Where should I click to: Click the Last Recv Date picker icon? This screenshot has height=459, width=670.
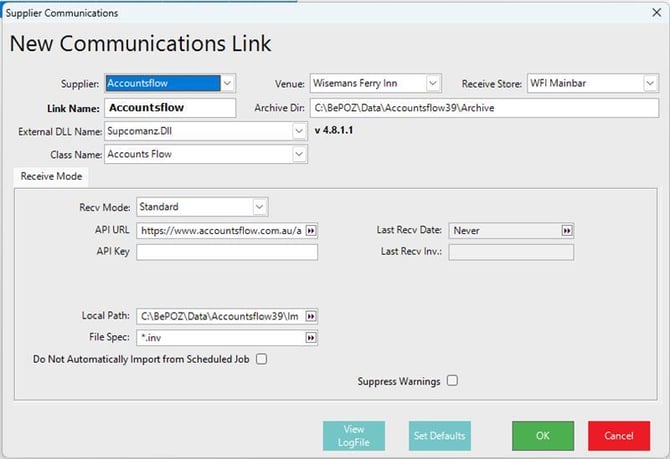pyautogui.click(x=567, y=230)
